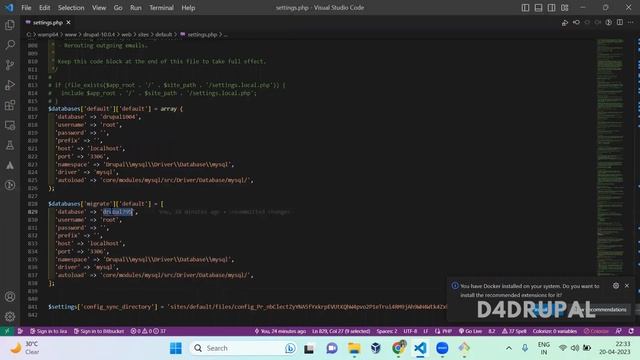Click the feedback icon left of the bell
Screen dimensions: 640x360
coord(619,331)
